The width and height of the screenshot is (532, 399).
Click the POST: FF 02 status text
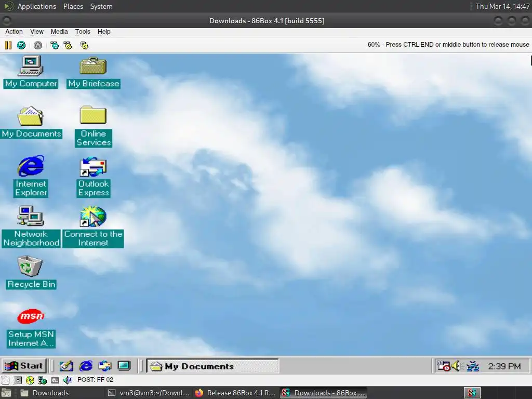tap(96, 380)
